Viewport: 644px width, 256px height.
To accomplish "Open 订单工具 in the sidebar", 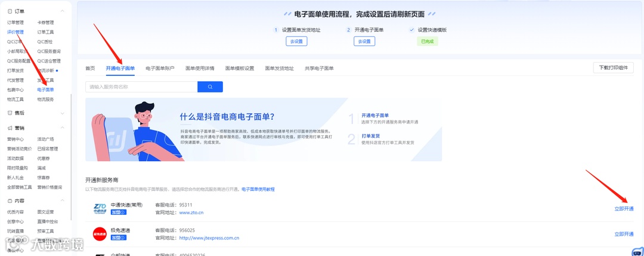I will pos(45,32).
